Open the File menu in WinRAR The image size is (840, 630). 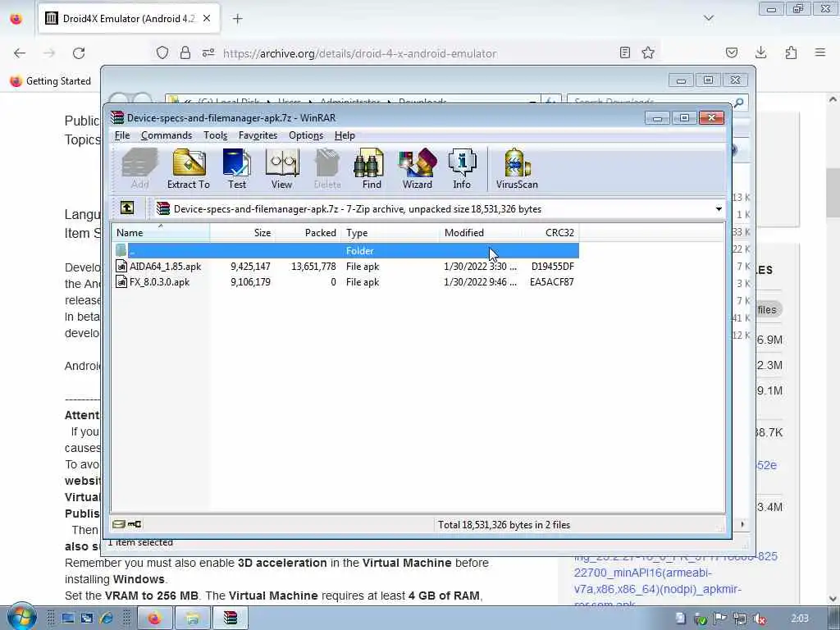pyautogui.click(x=122, y=135)
